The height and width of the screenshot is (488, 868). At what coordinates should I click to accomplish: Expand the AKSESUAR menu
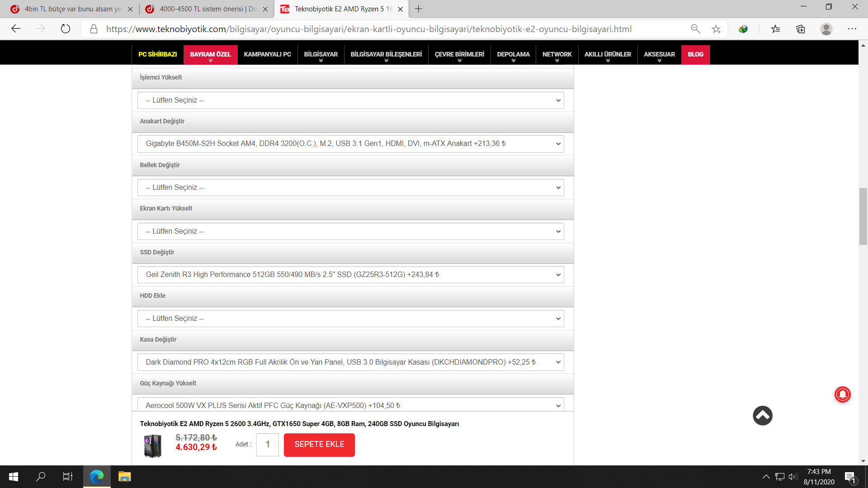[x=660, y=55]
